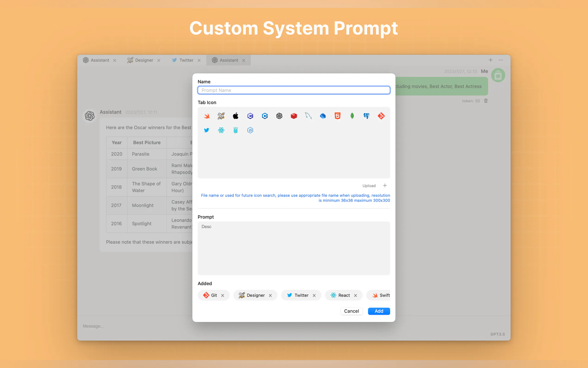This screenshot has height=368, width=588.
Task: Click the Upload plus icon
Action: coord(385,185)
